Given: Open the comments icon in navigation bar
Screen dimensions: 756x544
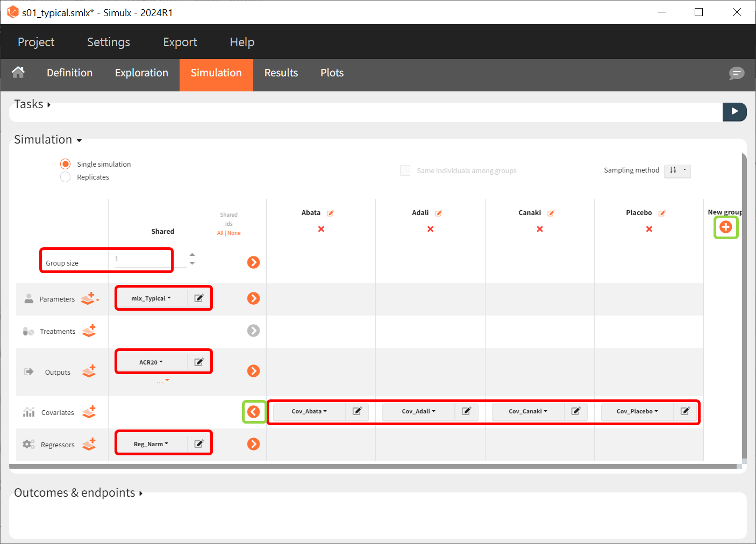Looking at the screenshot, I should 736,73.
